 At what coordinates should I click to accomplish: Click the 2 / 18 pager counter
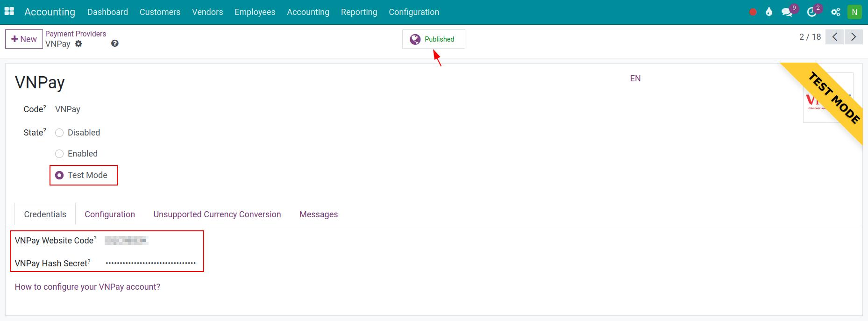coord(810,37)
